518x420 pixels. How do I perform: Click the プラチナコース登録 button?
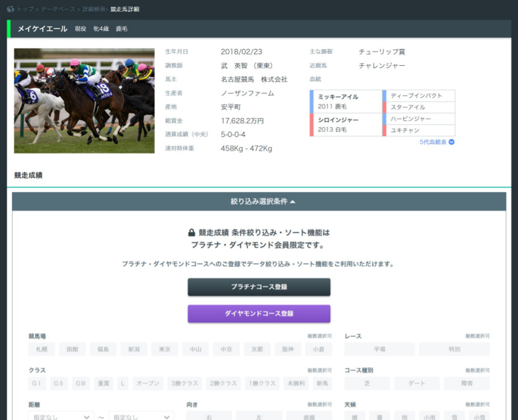coord(259,287)
